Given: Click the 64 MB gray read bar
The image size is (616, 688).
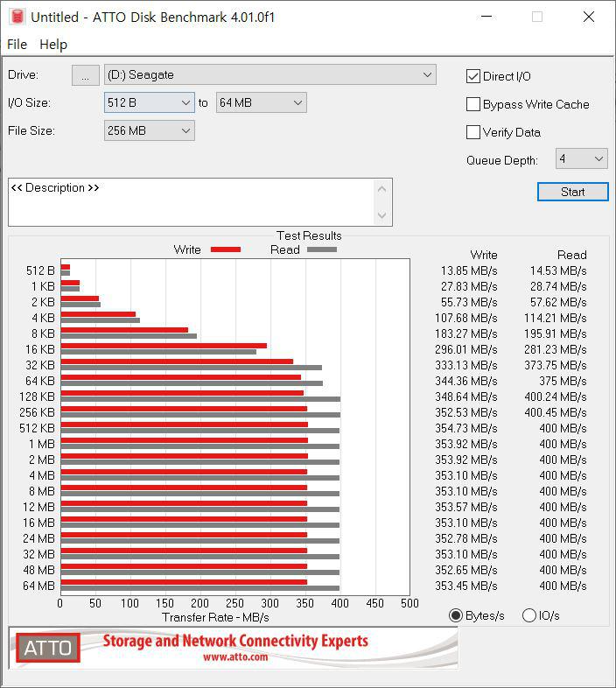Looking at the screenshot, I should [200, 588].
